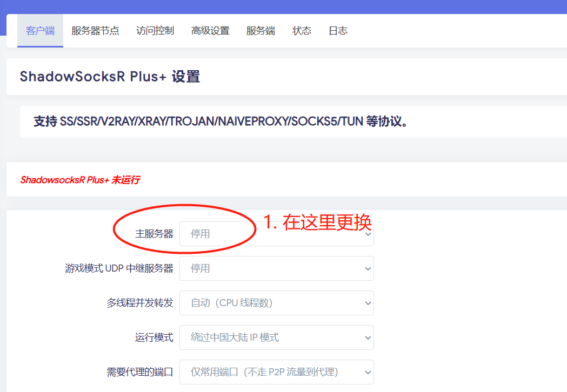Click the 游戏模式 UDP 中继服务器 label
The width and height of the screenshot is (567, 392).
click(x=119, y=268)
